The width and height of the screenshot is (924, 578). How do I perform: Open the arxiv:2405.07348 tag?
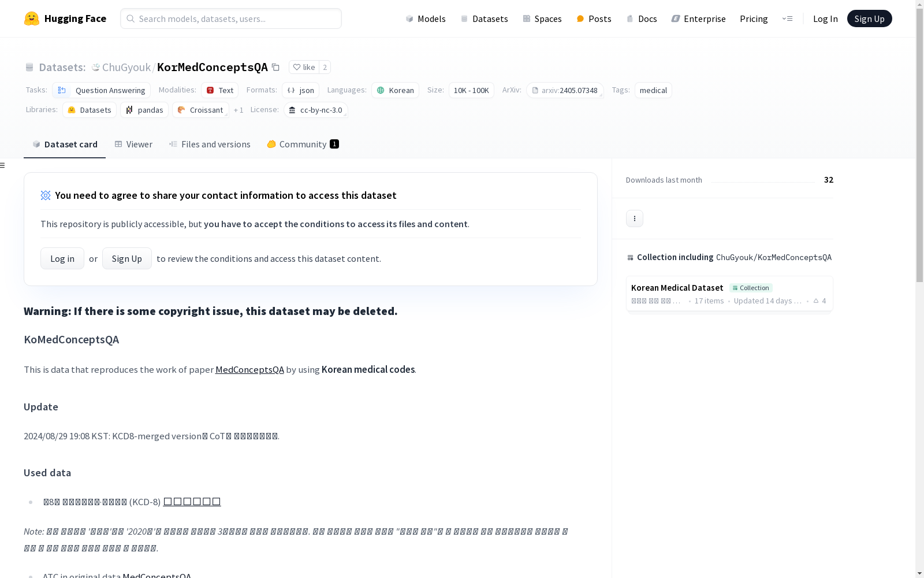pos(565,90)
